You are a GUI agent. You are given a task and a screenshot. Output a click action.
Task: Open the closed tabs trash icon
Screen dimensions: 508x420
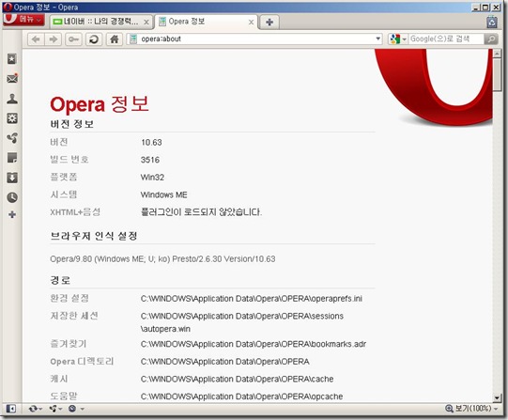pos(492,22)
